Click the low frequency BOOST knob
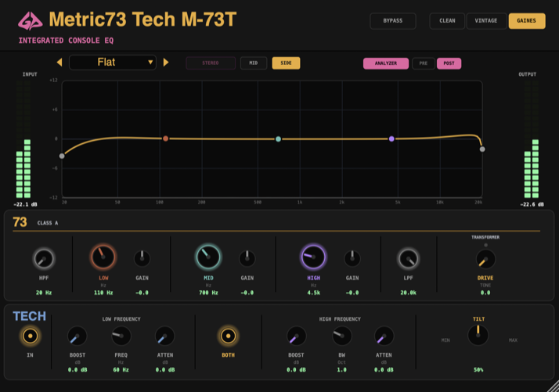Image resolution: width=559 pixels, height=392 pixels. [x=77, y=336]
